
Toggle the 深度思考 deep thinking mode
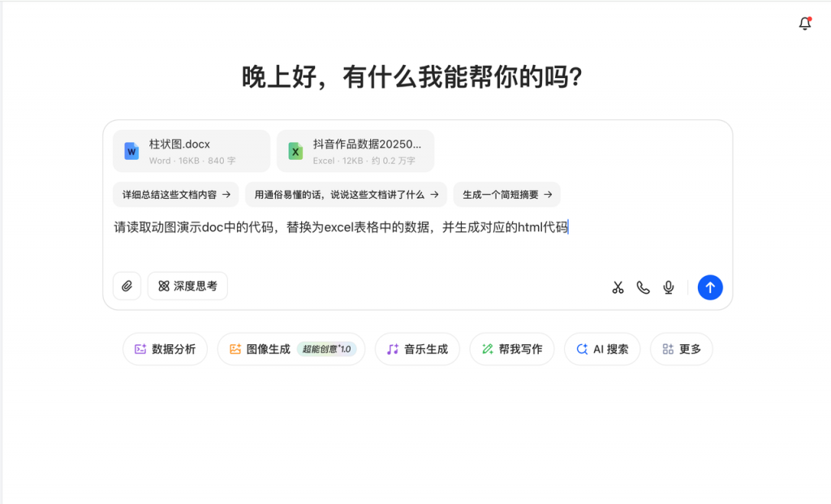187,286
